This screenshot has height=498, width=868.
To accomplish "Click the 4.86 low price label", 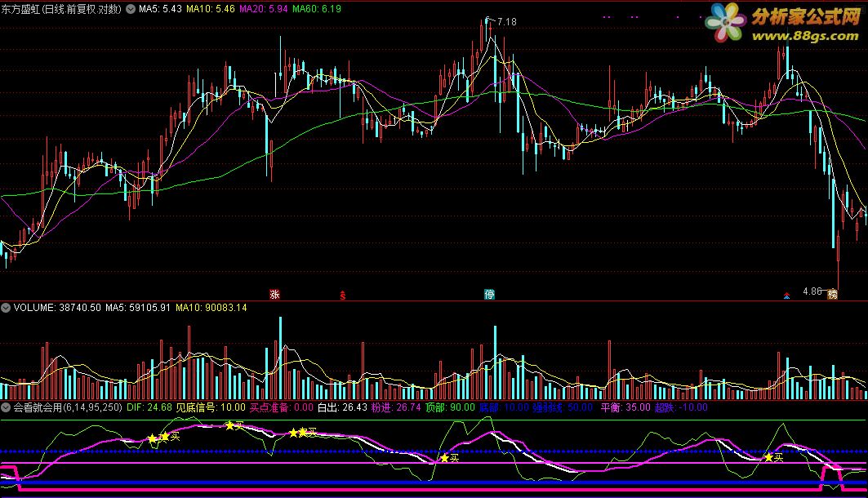I will click(812, 291).
